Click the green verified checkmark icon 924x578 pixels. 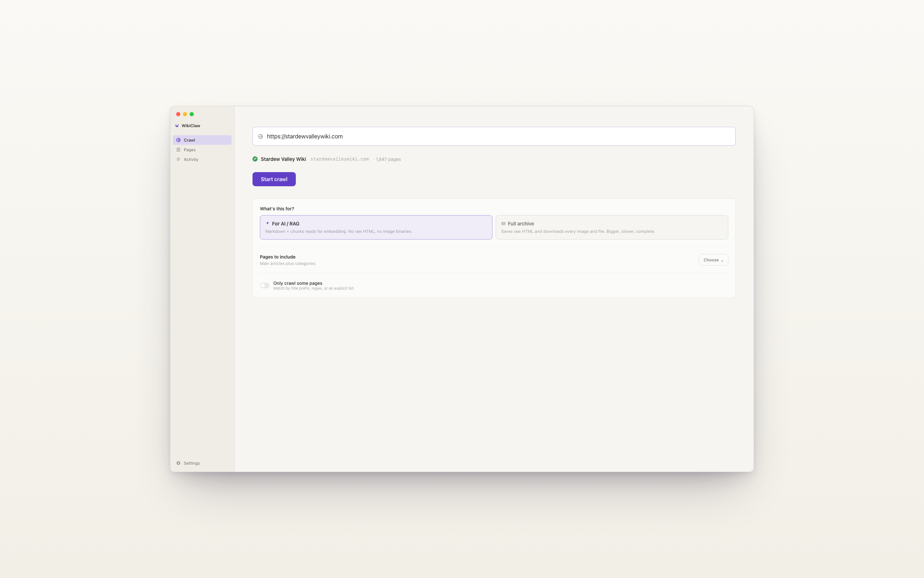[x=255, y=159]
